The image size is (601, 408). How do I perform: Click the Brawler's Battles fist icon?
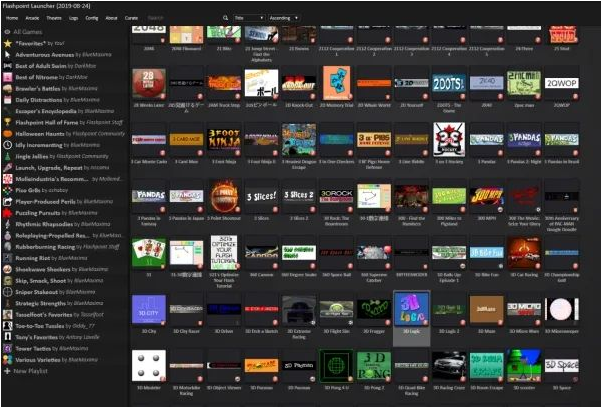point(8,89)
